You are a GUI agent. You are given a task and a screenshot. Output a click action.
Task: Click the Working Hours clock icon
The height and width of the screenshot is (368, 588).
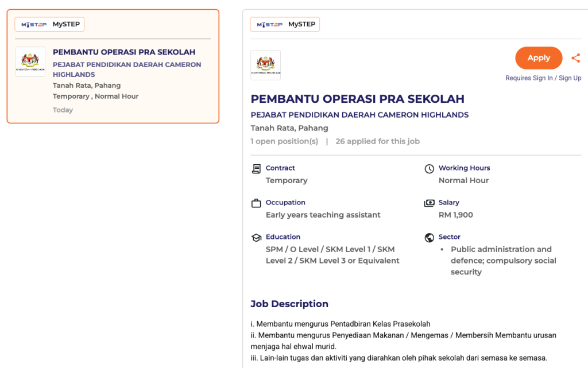pyautogui.click(x=429, y=169)
